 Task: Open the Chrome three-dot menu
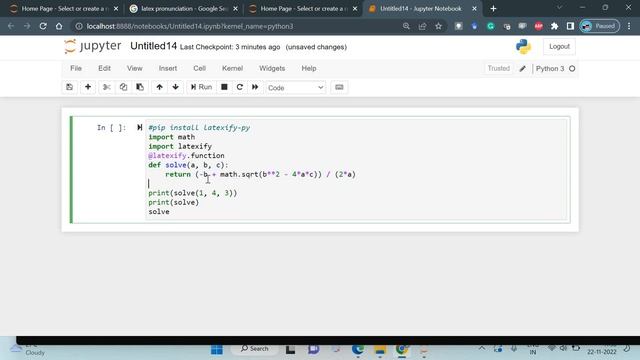629,26
